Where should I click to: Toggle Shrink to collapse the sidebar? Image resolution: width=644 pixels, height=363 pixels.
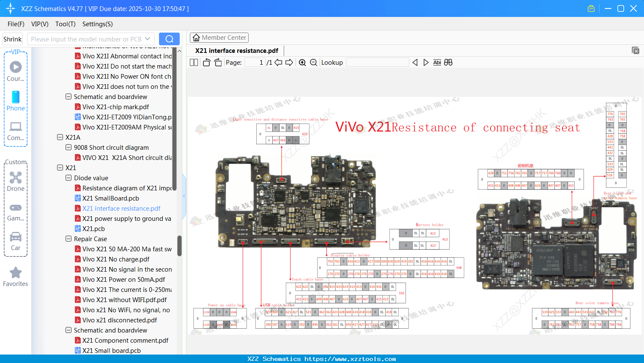point(12,38)
